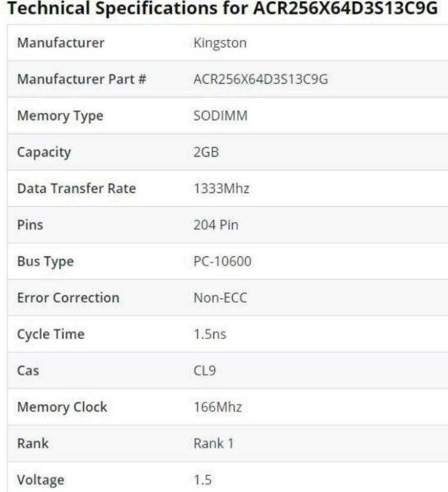Screen dimensions: 448x492
Task: Click the Memory Clock label
Action: [62, 407]
